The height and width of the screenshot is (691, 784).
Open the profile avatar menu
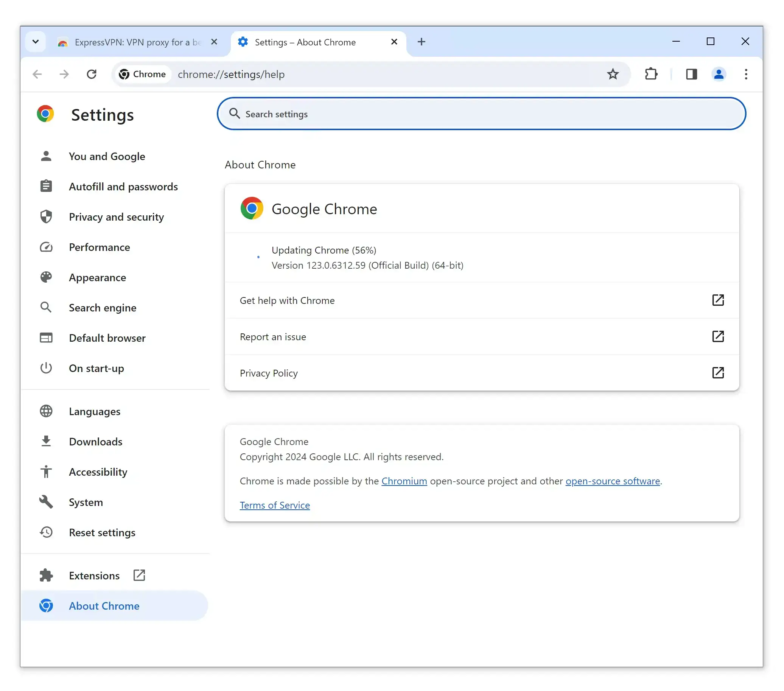719,74
